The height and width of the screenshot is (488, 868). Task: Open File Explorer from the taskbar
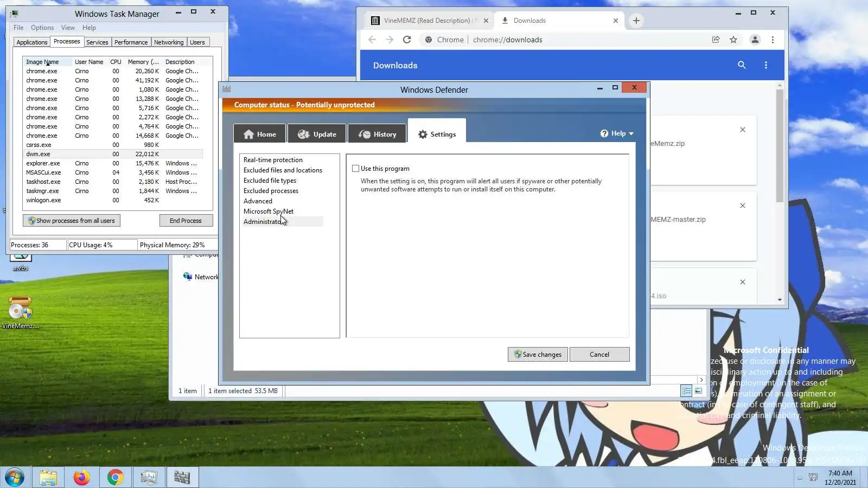48,478
